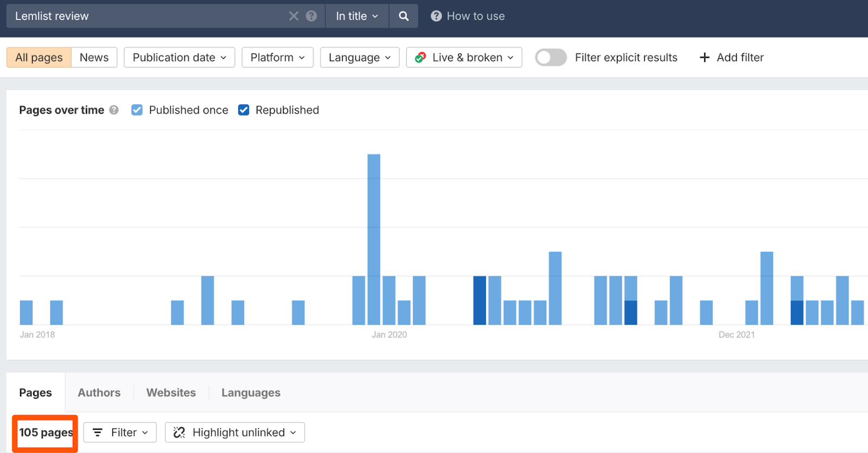Viewport: 868px width, 453px height.
Task: Click the Pages over time info icon
Action: (114, 110)
